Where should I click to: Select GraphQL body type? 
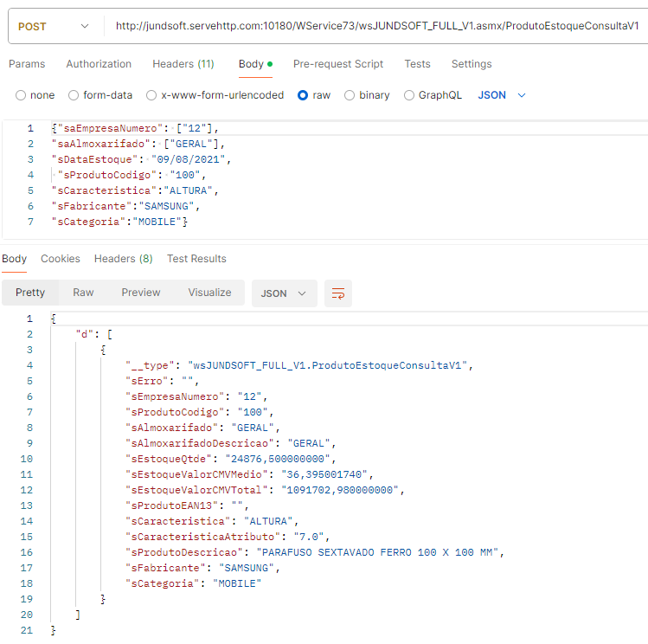coord(409,95)
